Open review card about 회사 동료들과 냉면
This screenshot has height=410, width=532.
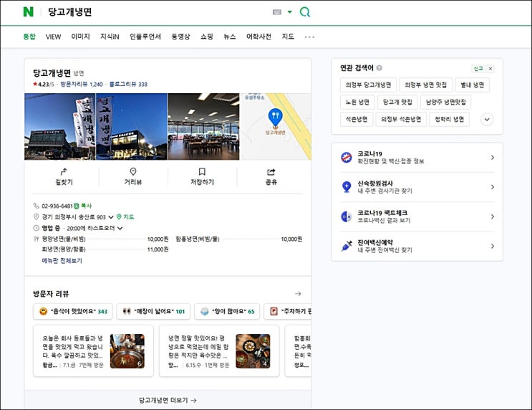tap(93, 351)
